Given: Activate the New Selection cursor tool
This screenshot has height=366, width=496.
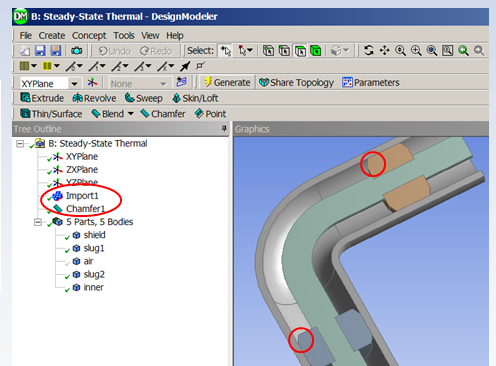Looking at the screenshot, I should click(226, 51).
